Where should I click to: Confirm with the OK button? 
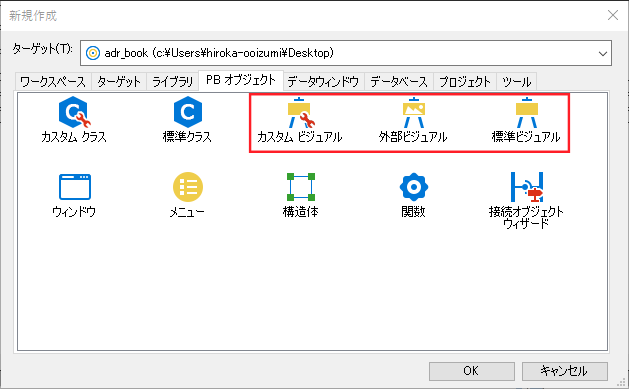pyautogui.click(x=472, y=371)
